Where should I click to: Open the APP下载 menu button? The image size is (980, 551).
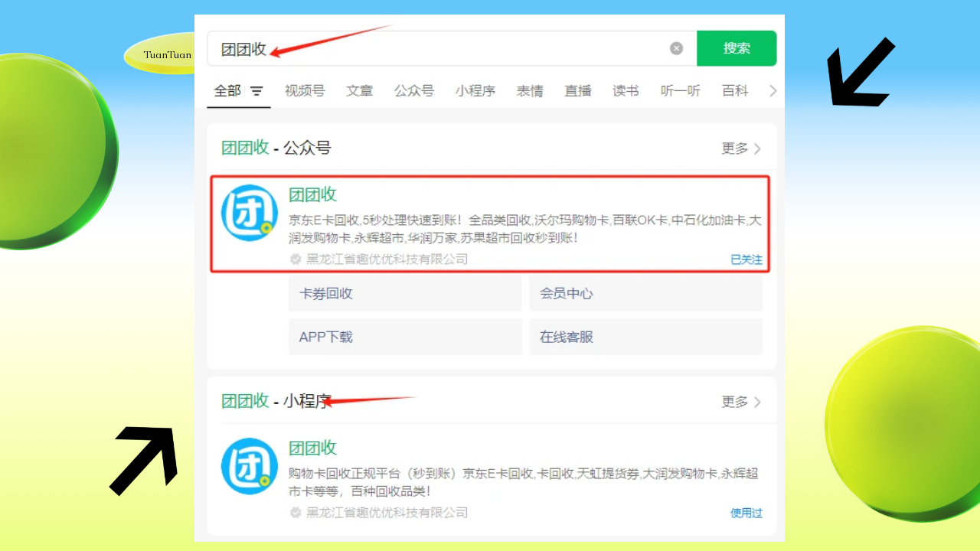405,337
